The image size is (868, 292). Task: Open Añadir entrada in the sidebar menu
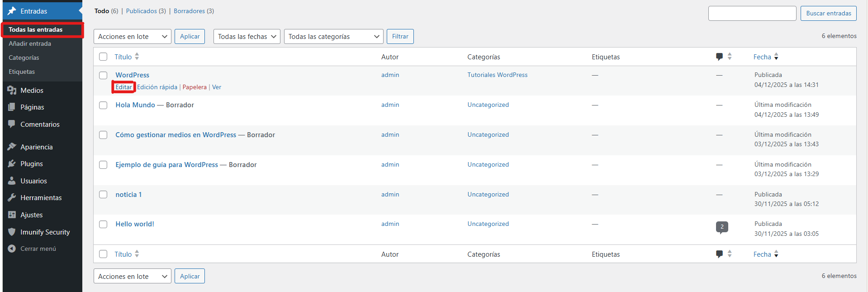point(30,43)
